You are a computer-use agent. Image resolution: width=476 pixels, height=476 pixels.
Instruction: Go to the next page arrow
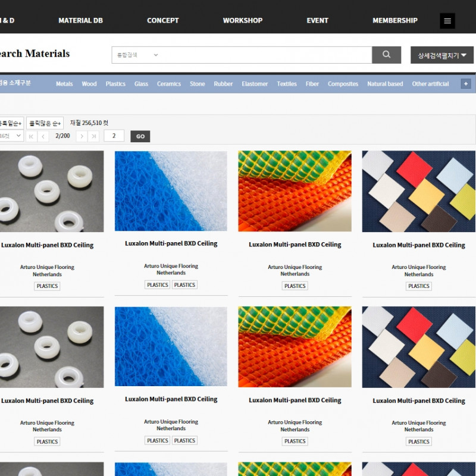click(x=82, y=136)
